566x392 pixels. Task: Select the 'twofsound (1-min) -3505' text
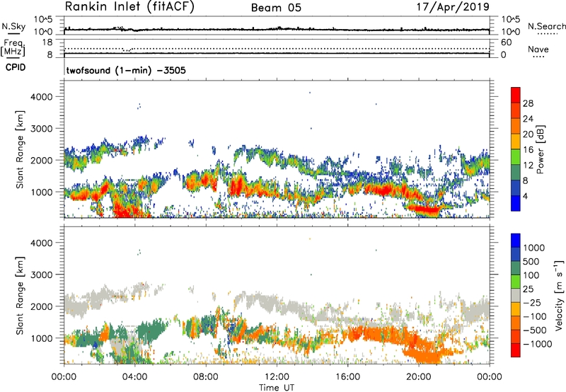click(x=126, y=70)
